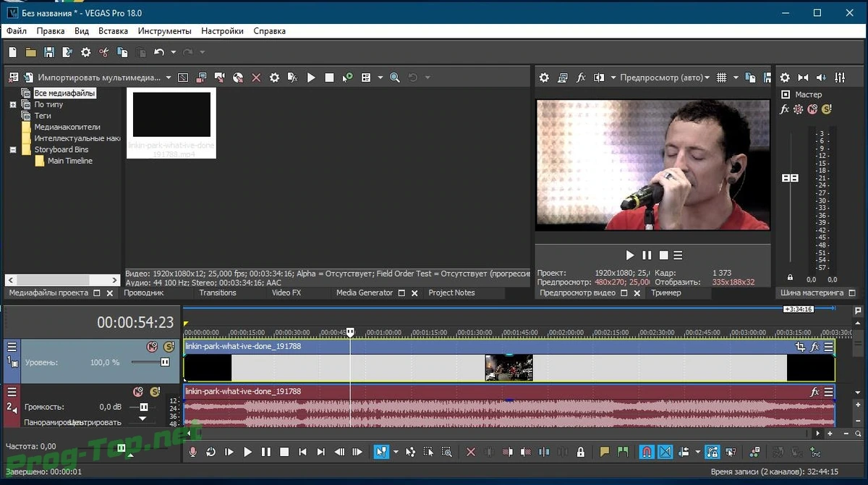The width and height of the screenshot is (868, 485).
Task: Switch to the Триммер tab
Action: click(x=666, y=293)
